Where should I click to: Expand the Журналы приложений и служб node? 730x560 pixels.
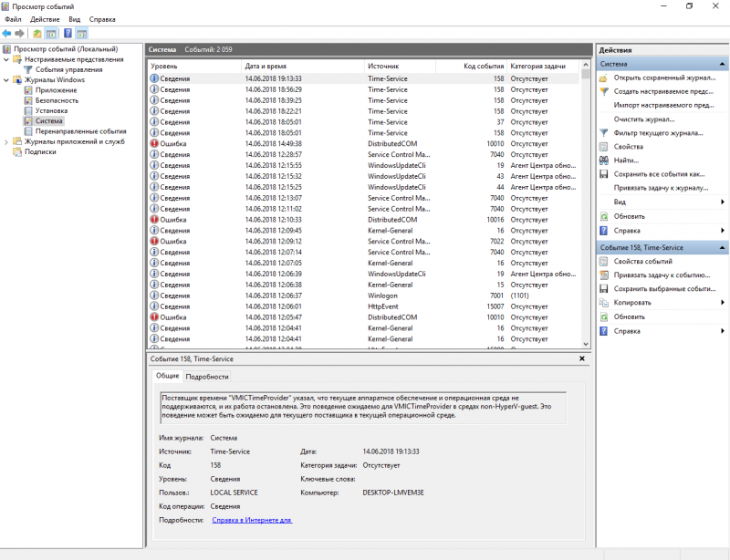[x=6, y=142]
